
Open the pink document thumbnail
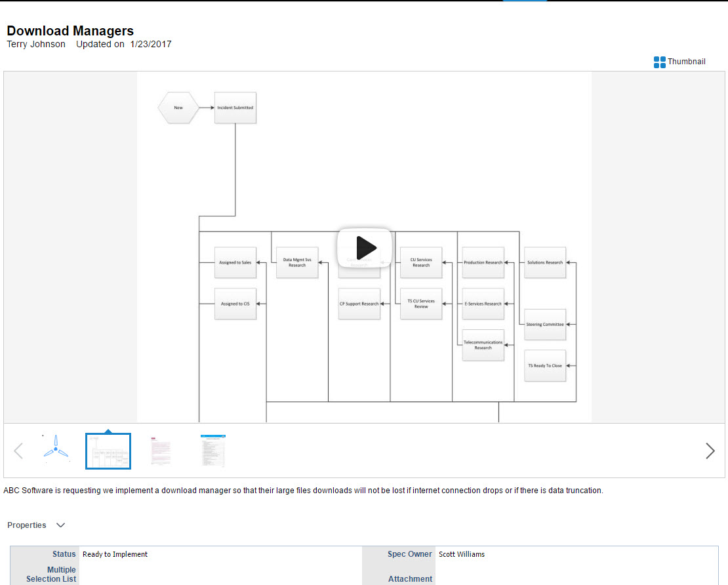pyautogui.click(x=161, y=451)
